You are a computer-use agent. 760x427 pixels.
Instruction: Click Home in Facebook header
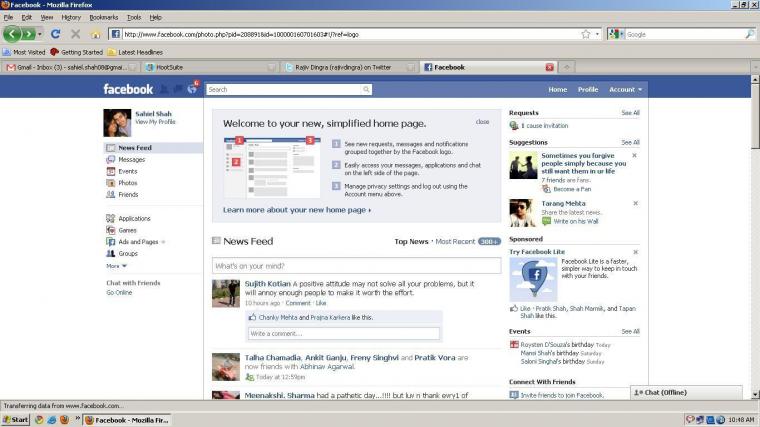[x=557, y=90]
